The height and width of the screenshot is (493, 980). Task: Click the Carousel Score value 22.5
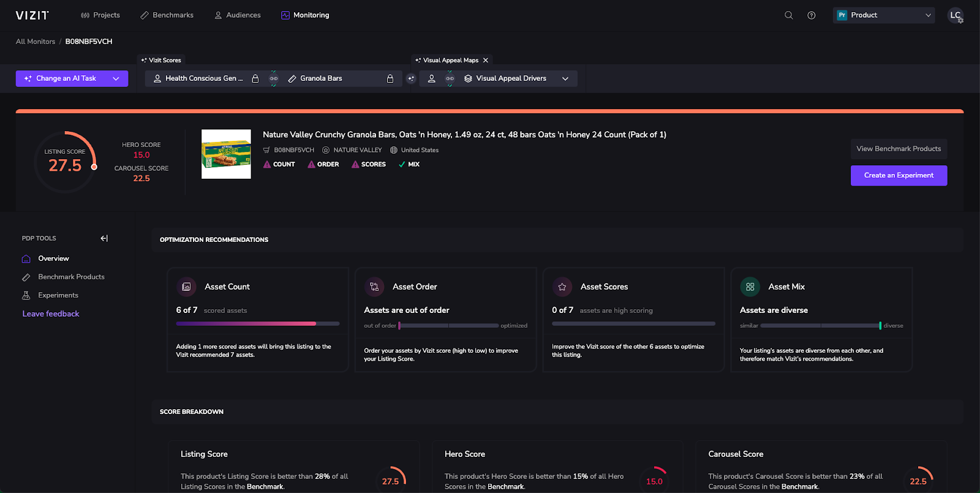(x=141, y=178)
